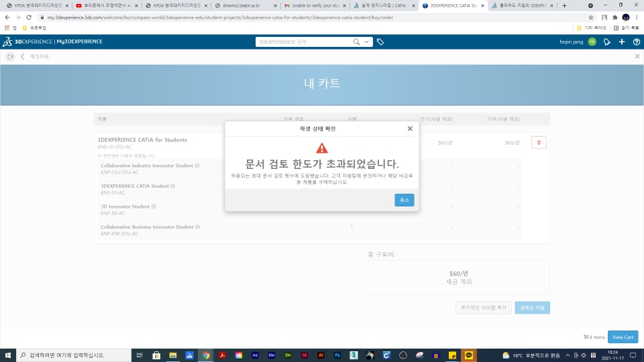Select '3DEXPERIENCE CATIA for Students' product title

pyautogui.click(x=142, y=140)
